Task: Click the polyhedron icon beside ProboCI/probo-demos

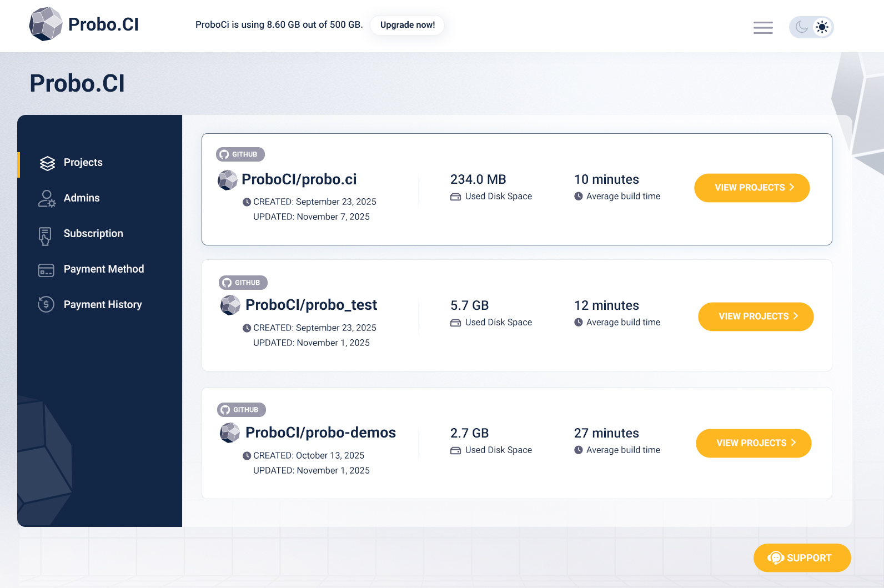Action: tap(230, 433)
